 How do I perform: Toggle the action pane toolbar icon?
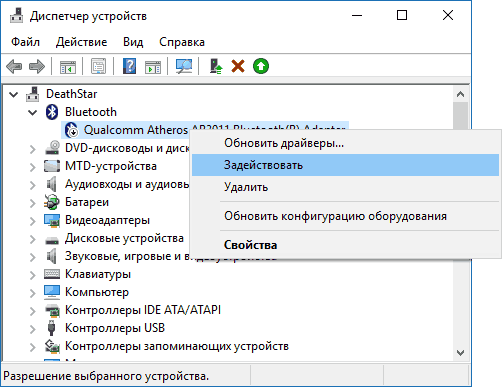tap(153, 66)
